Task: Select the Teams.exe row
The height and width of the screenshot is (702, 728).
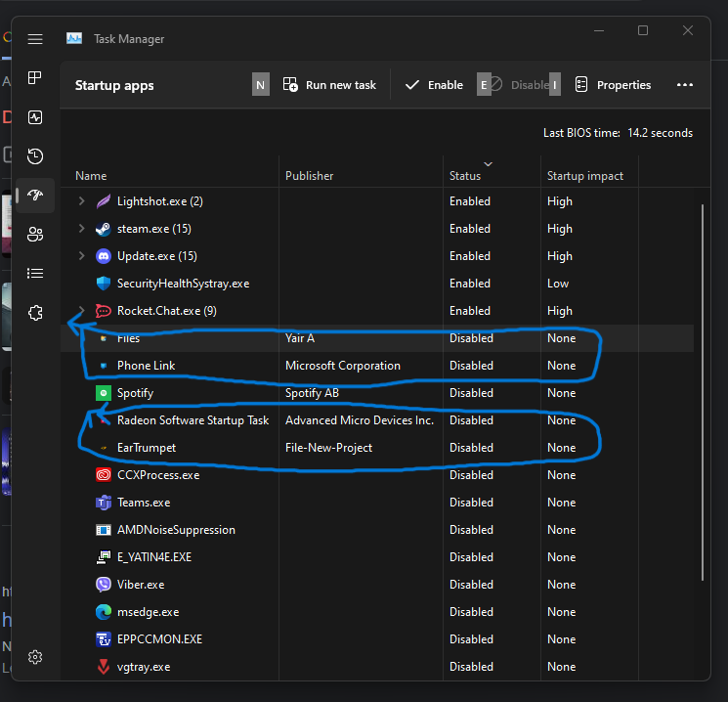Action: pyautogui.click(x=143, y=503)
